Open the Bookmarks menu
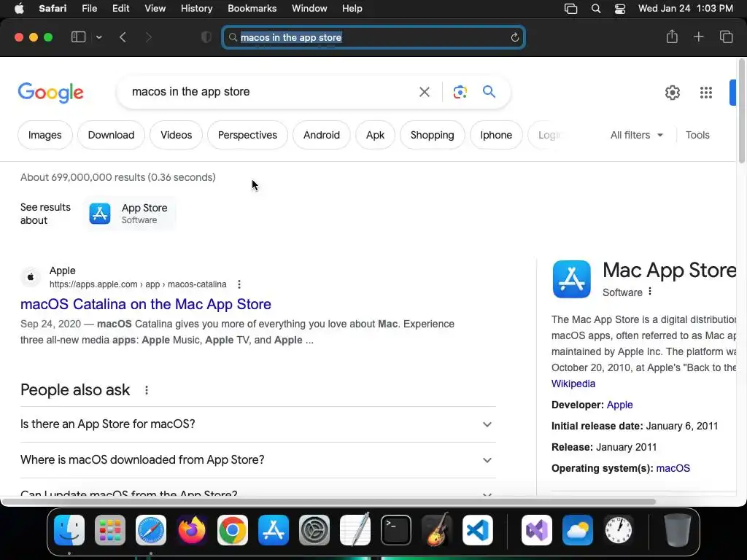The height and width of the screenshot is (560, 747). click(252, 9)
